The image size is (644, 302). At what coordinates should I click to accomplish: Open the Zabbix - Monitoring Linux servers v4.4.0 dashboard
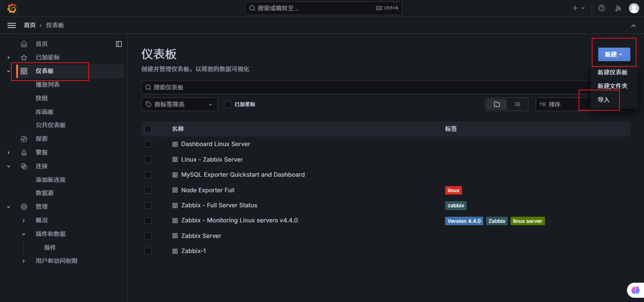(239, 220)
